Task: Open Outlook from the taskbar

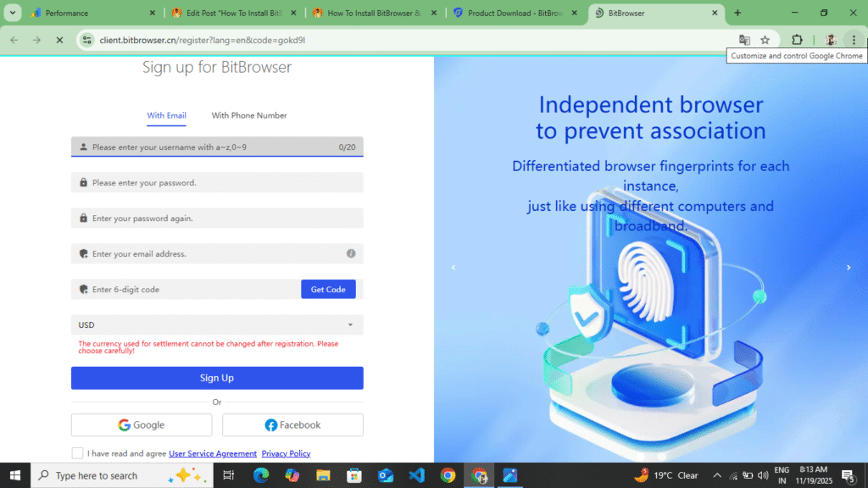Action: tap(384, 475)
